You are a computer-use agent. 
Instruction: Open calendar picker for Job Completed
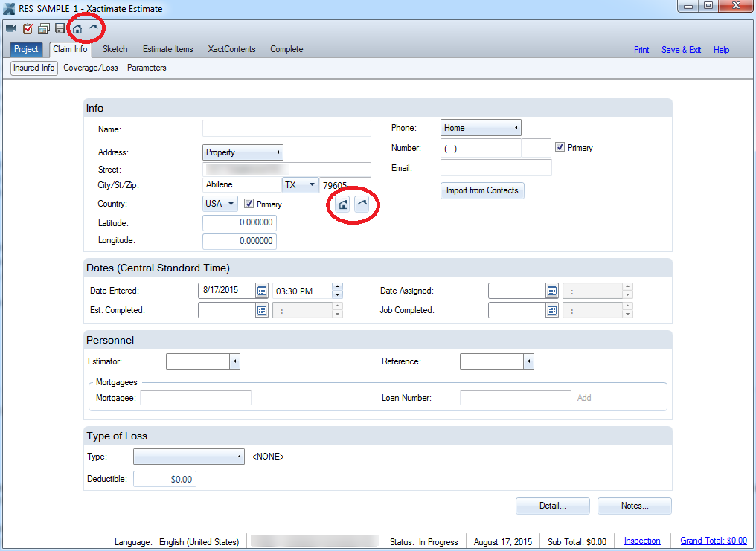552,311
